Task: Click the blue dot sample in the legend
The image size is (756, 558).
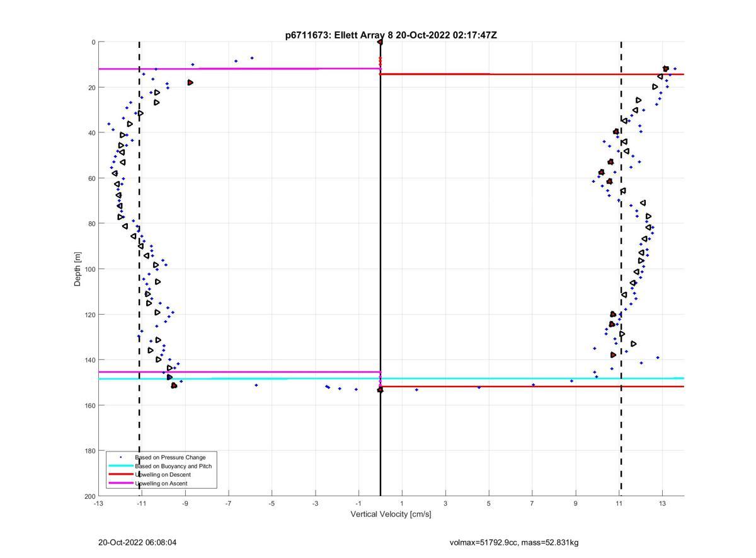Action: pos(120,457)
